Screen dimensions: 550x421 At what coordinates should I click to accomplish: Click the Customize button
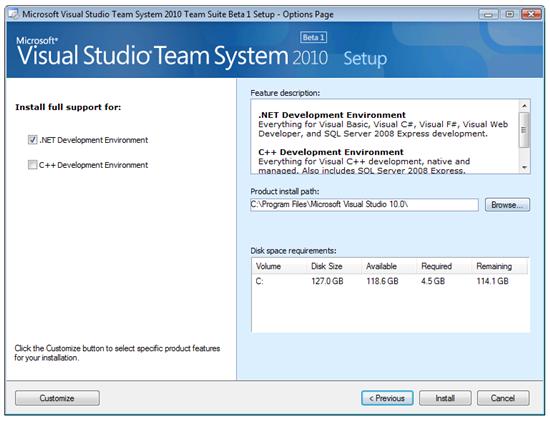pos(57,398)
